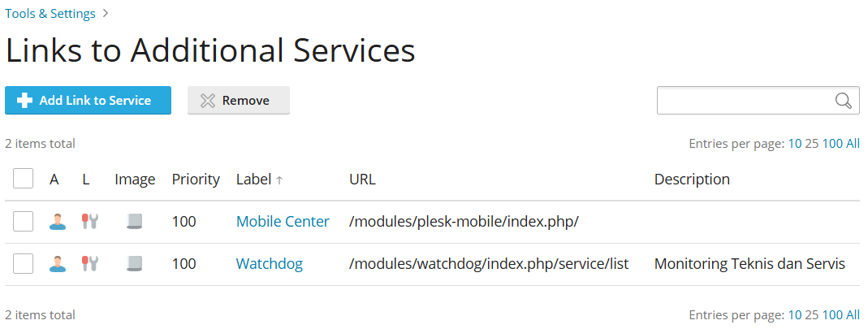Screen dimensions: 868x329
Task: Click the image thumbnail in Watchdog row
Action: pyautogui.click(x=135, y=264)
